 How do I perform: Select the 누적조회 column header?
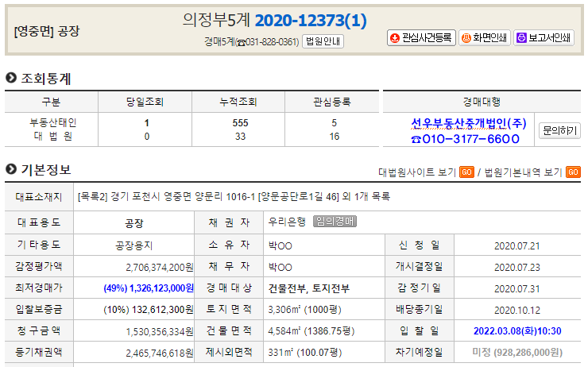click(238, 102)
